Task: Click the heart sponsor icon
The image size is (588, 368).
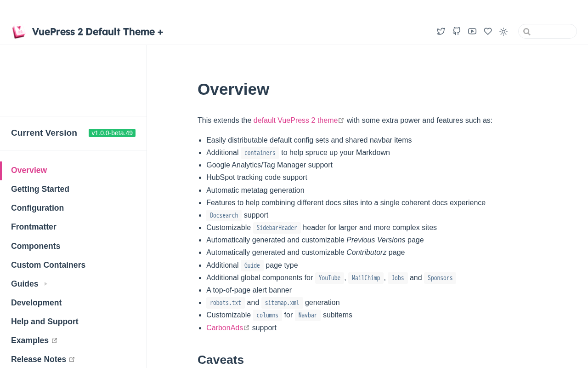Action: (x=488, y=31)
